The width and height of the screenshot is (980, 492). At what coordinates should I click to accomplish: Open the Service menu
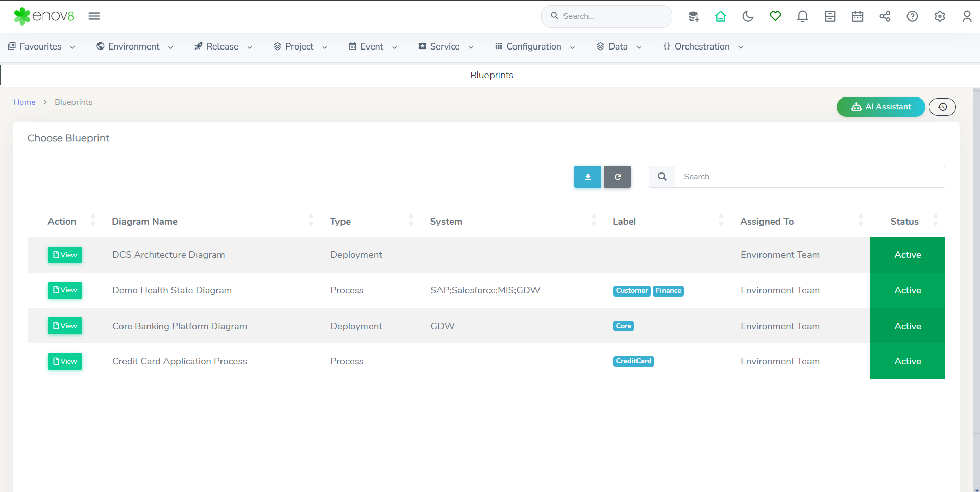[445, 46]
